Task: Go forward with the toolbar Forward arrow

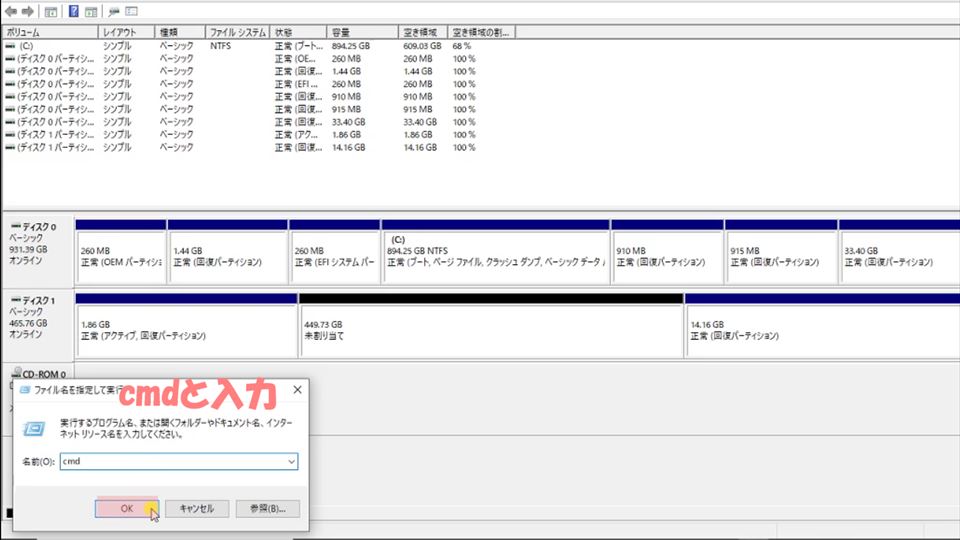Action: click(28, 11)
